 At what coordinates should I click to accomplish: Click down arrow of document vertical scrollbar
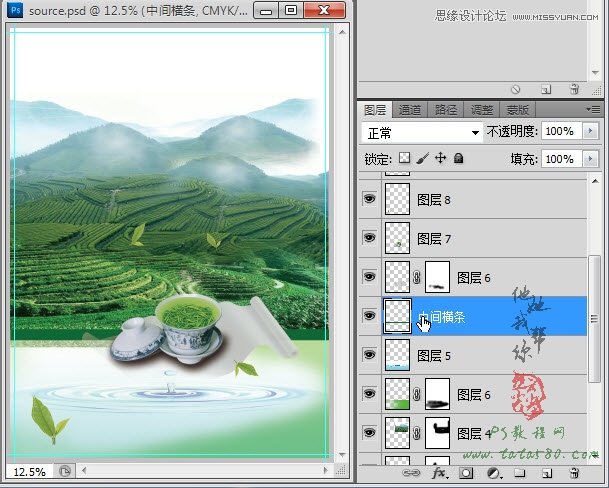(x=342, y=455)
